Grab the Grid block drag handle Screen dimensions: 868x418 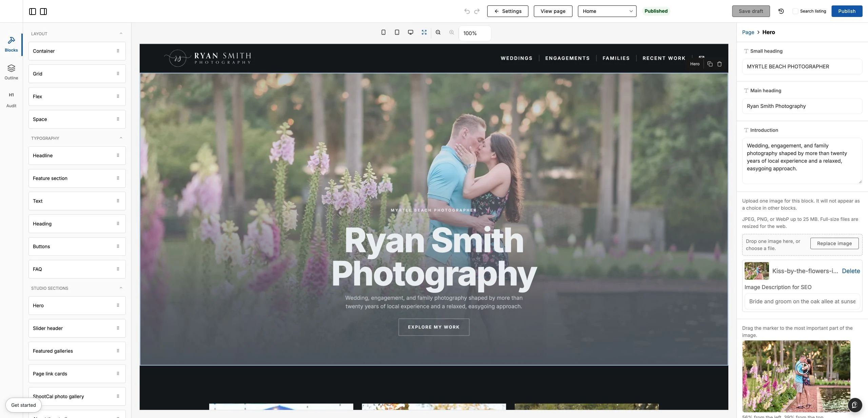118,74
